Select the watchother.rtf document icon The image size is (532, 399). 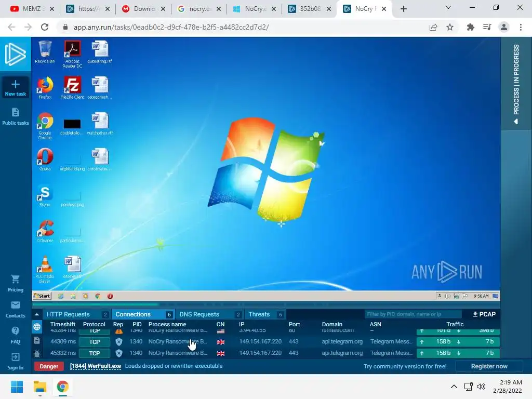pyautogui.click(x=100, y=124)
